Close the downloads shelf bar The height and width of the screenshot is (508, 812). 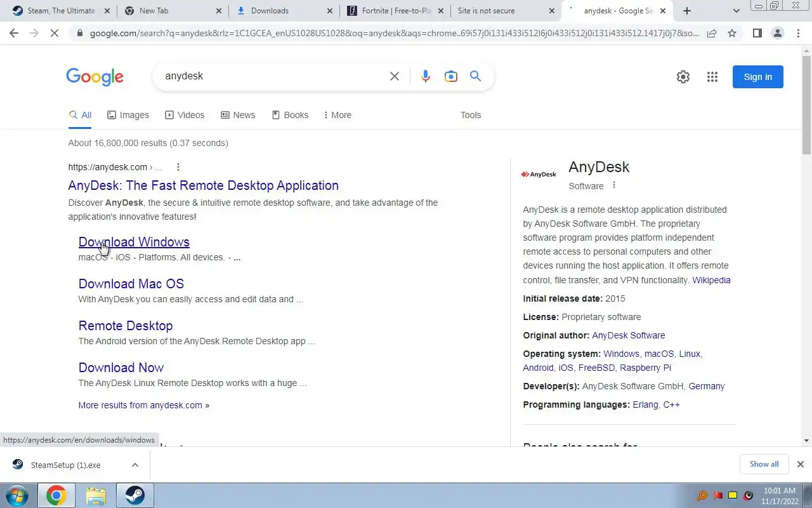tap(800, 464)
